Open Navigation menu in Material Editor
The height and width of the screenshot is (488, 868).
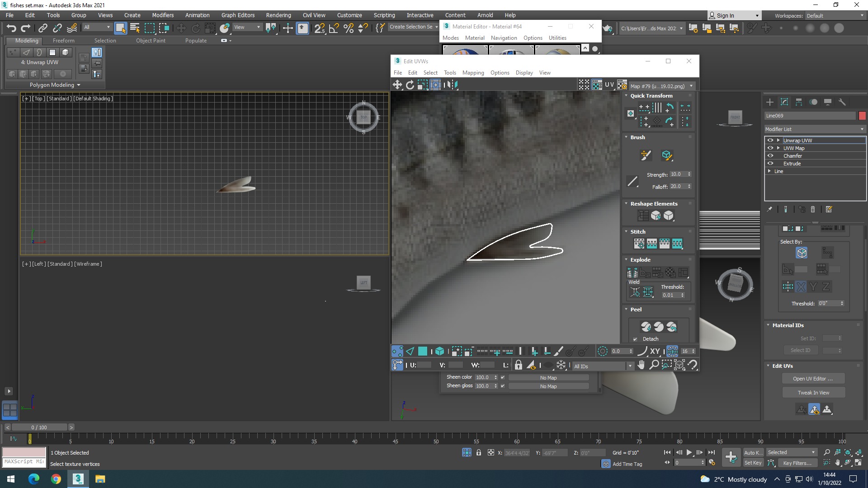pos(504,38)
